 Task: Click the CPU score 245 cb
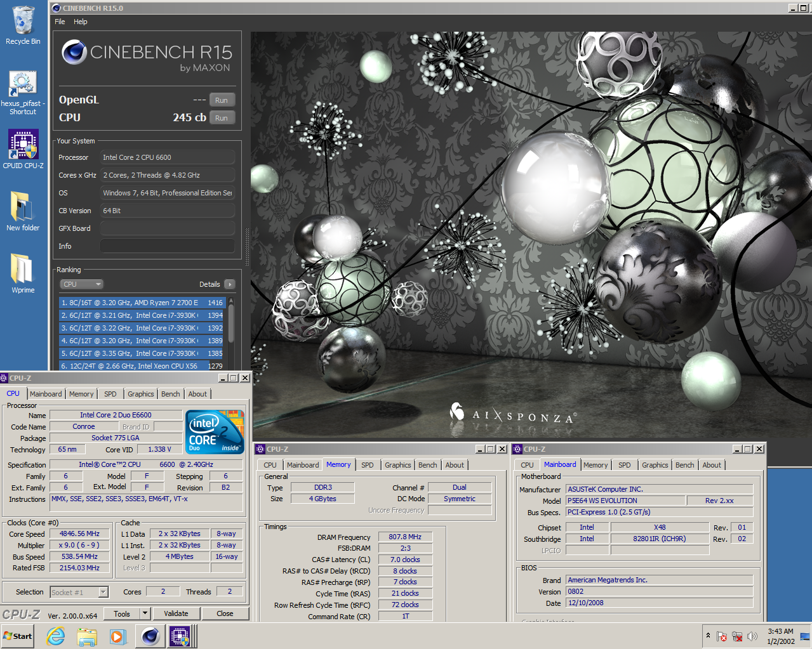[189, 117]
